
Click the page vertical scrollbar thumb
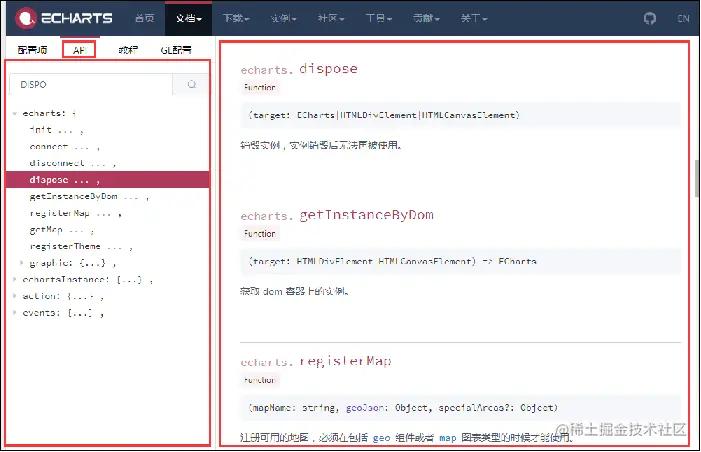pyautogui.click(x=697, y=178)
